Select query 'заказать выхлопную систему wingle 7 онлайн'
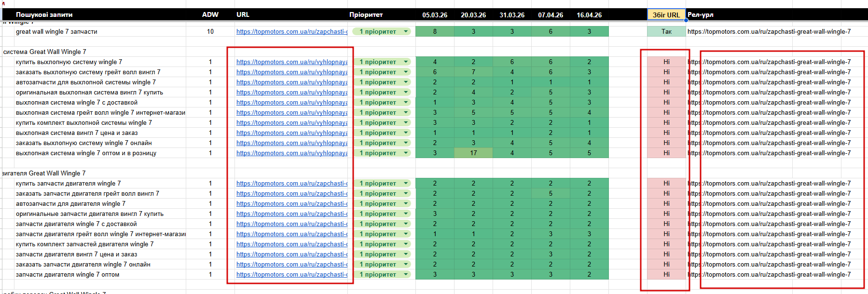Screen dimensions: 868x294 click(84, 143)
